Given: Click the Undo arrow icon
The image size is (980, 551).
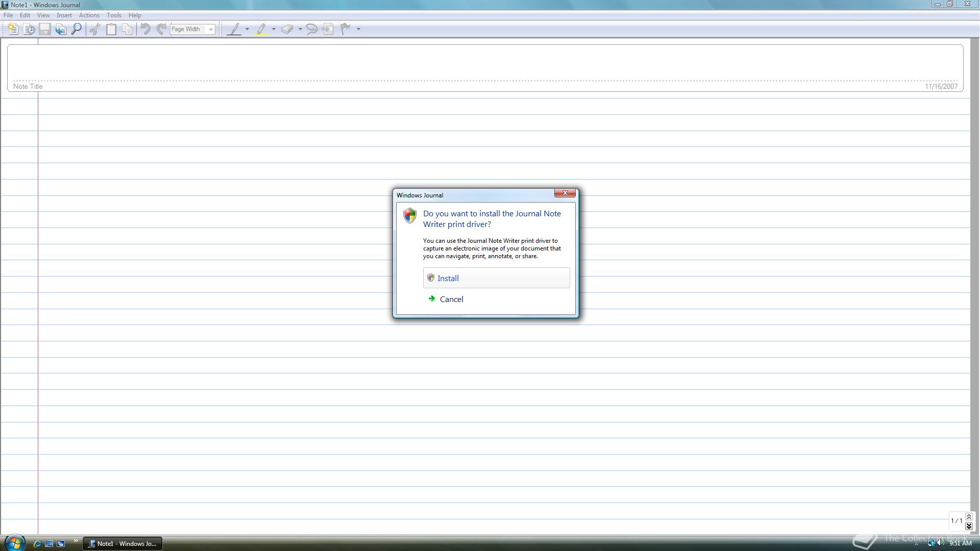Looking at the screenshot, I should pyautogui.click(x=145, y=29).
